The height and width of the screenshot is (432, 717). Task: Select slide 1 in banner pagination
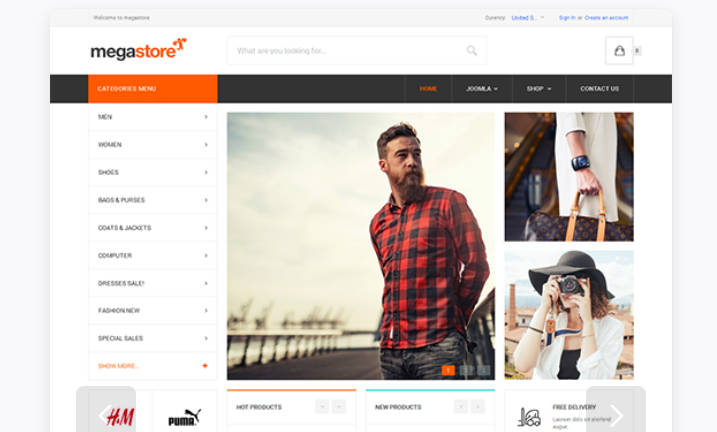click(x=448, y=370)
